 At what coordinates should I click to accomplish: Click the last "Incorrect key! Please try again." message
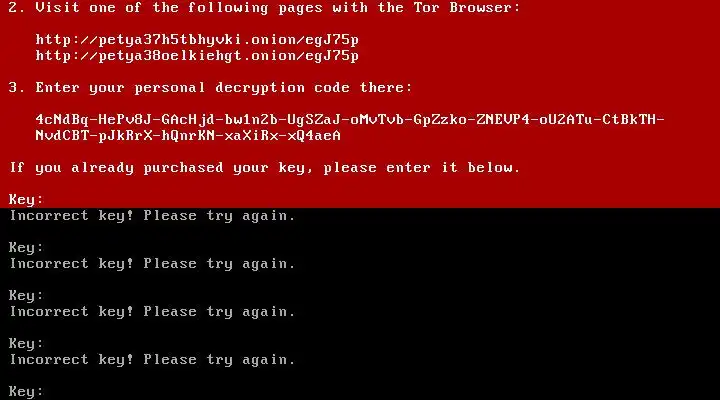coord(152,360)
